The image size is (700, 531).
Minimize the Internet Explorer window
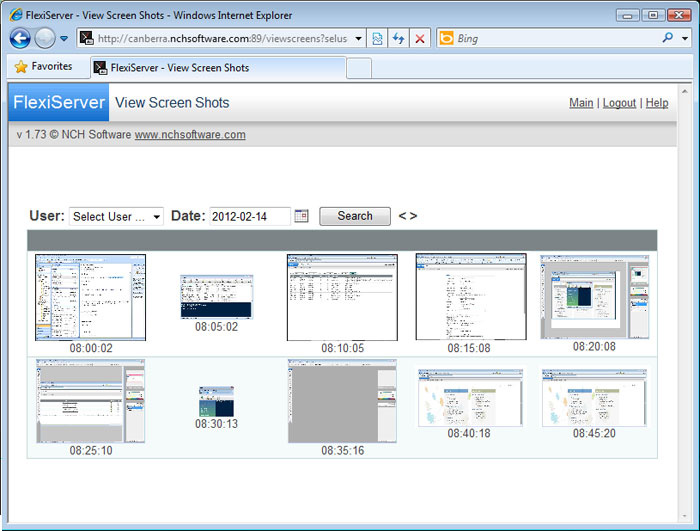pyautogui.click(x=628, y=15)
